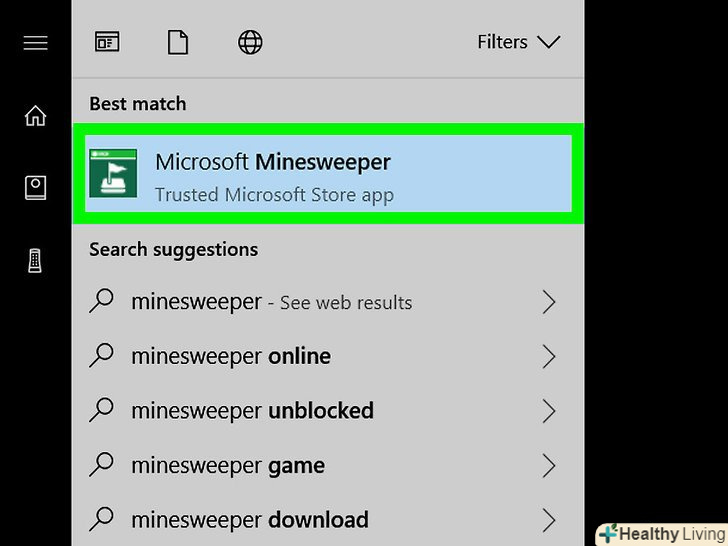Expand arrow for 'minesweeper' web results

[549, 302]
